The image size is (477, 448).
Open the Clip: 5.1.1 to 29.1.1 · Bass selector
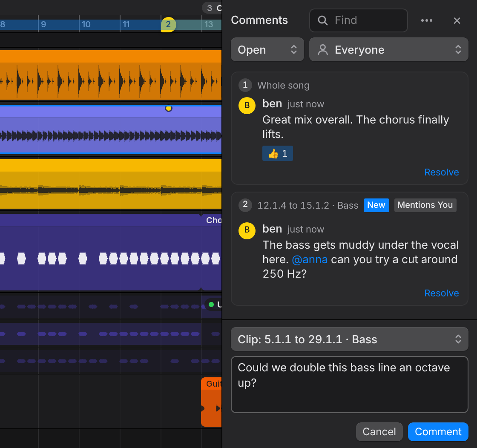click(x=350, y=339)
